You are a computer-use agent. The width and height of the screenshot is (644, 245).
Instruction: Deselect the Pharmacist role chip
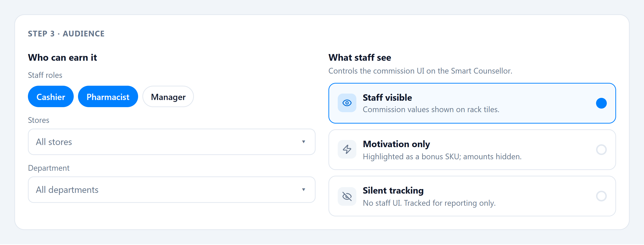pos(108,97)
